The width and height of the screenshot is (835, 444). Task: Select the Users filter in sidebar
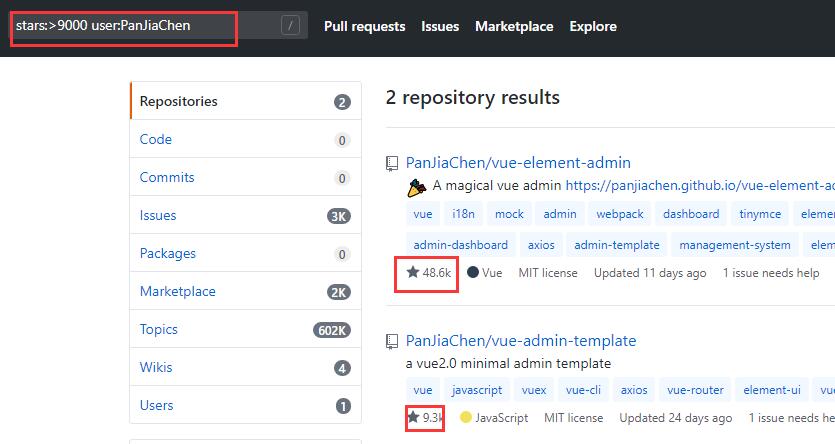[245, 405]
